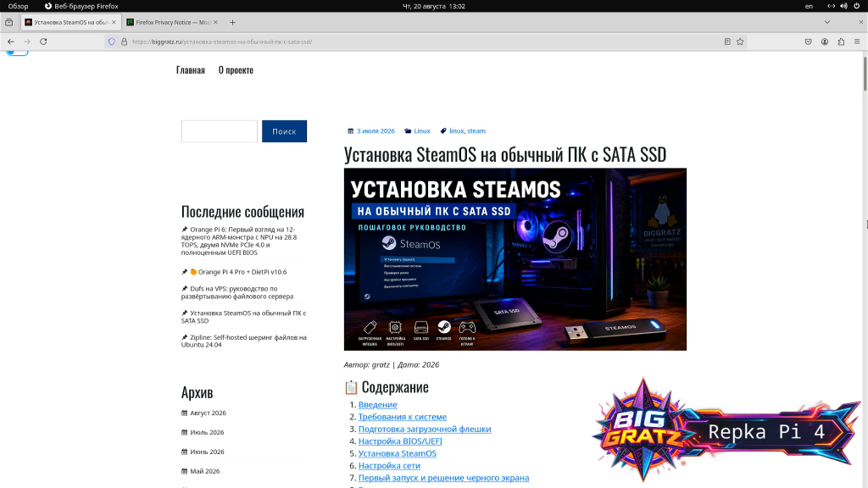
Task: Switch keyboard layout indicator en
Action: click(x=809, y=6)
